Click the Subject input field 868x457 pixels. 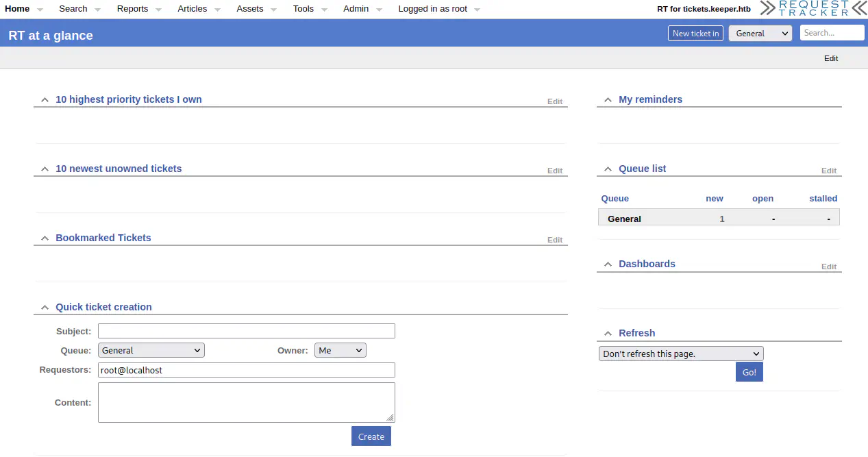click(247, 331)
